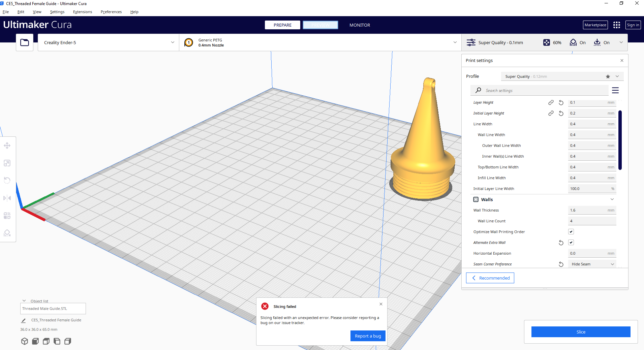
Task: Open the Extensions menu
Action: (82, 12)
